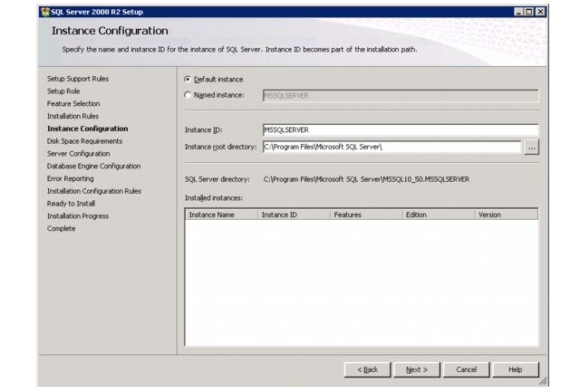Click the Installed instances label
The width and height of the screenshot is (580, 392).
(214, 198)
